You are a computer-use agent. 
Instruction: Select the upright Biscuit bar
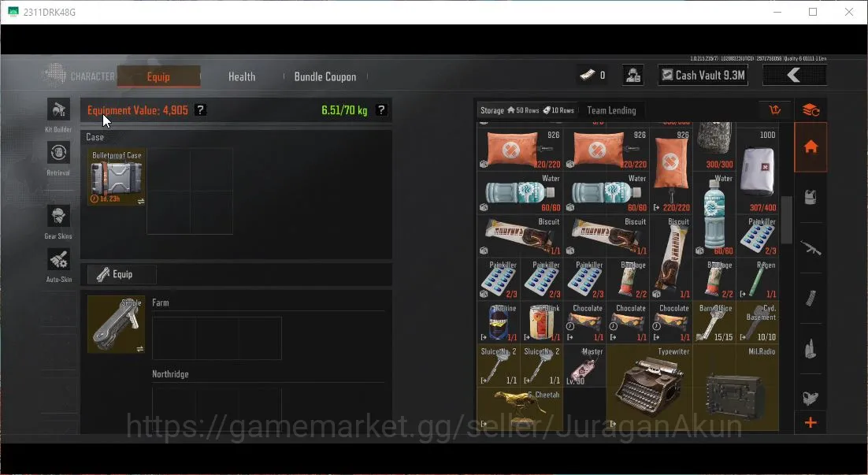pyautogui.click(x=671, y=258)
